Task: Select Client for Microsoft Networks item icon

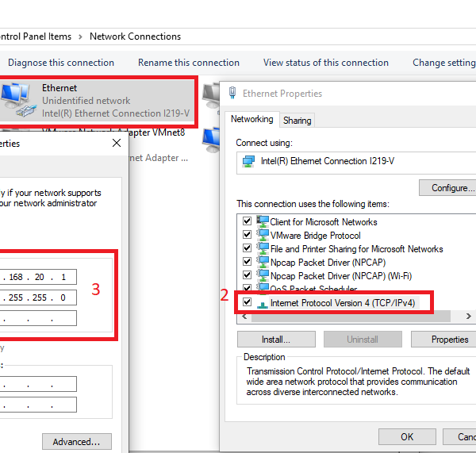Action: tap(263, 222)
